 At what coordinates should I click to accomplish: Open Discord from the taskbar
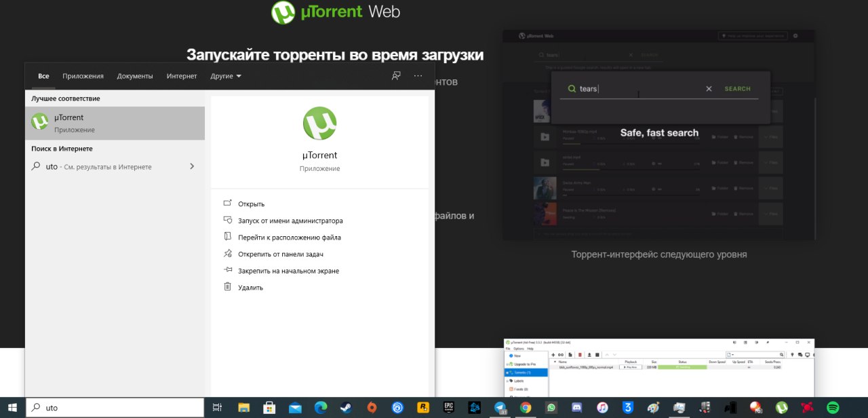(x=577, y=408)
